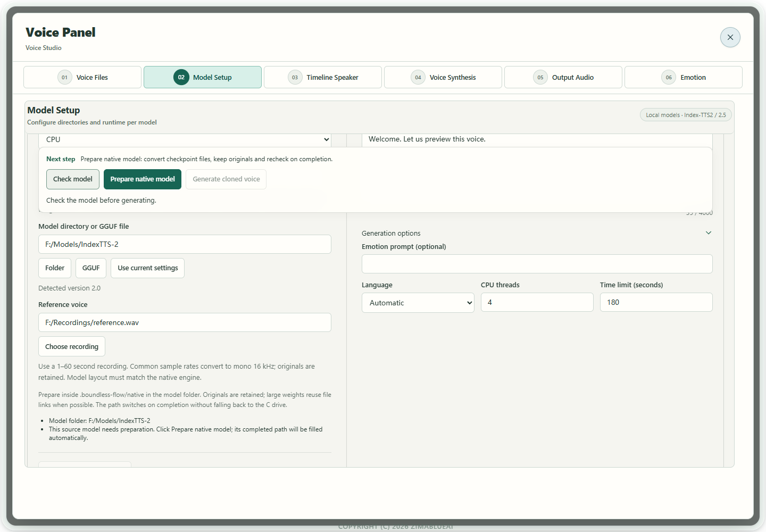
Task: Click the Check model button
Action: [73, 179]
